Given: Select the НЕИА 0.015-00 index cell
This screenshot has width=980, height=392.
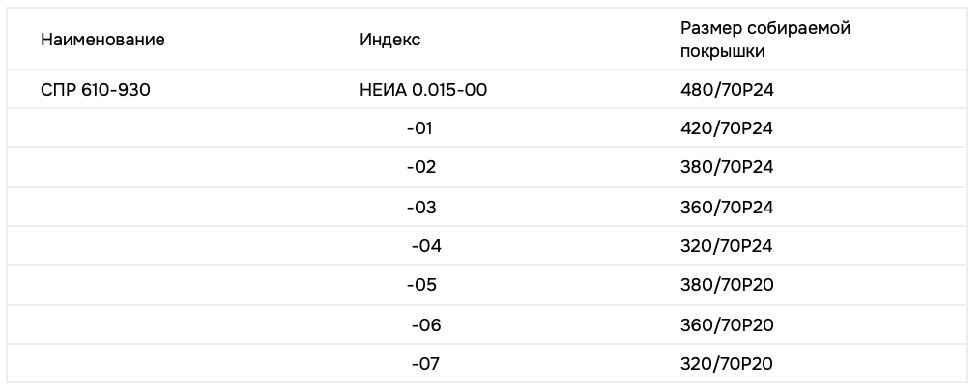Looking at the screenshot, I should click(423, 90).
